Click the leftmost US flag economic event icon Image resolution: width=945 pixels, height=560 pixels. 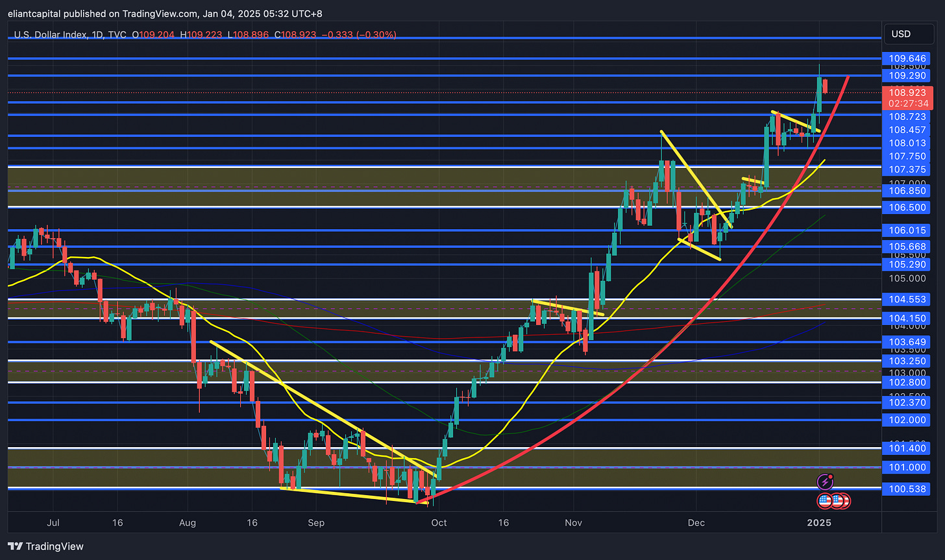(x=825, y=500)
